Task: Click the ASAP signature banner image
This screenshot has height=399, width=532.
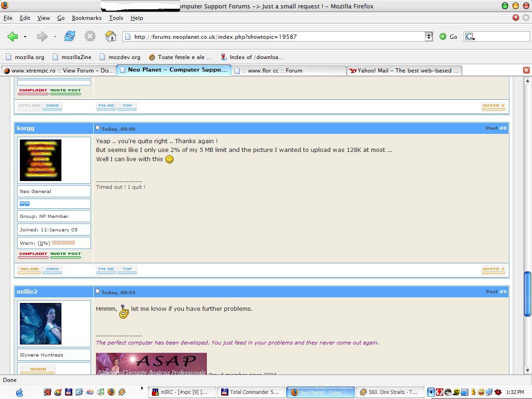Action: 151,364
